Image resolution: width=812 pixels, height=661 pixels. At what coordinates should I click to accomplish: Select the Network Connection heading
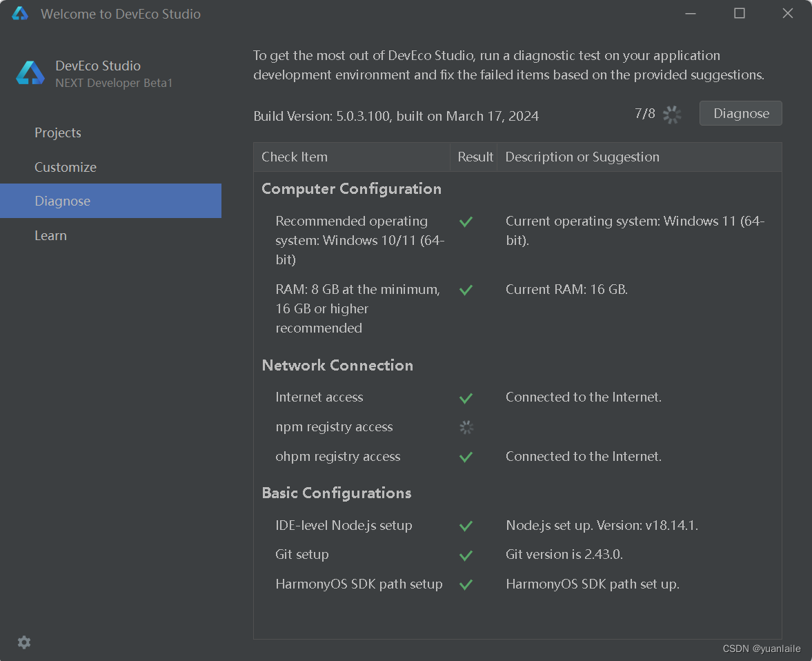click(337, 365)
